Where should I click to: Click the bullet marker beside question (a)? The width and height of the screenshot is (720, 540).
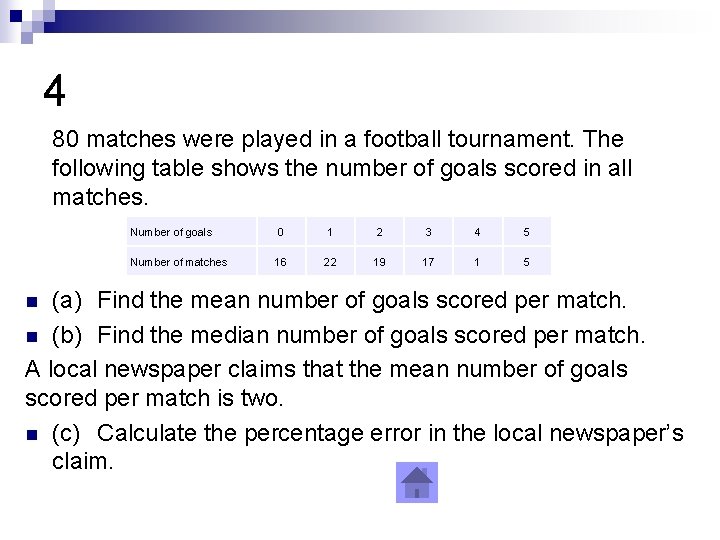pyautogui.click(x=32, y=302)
